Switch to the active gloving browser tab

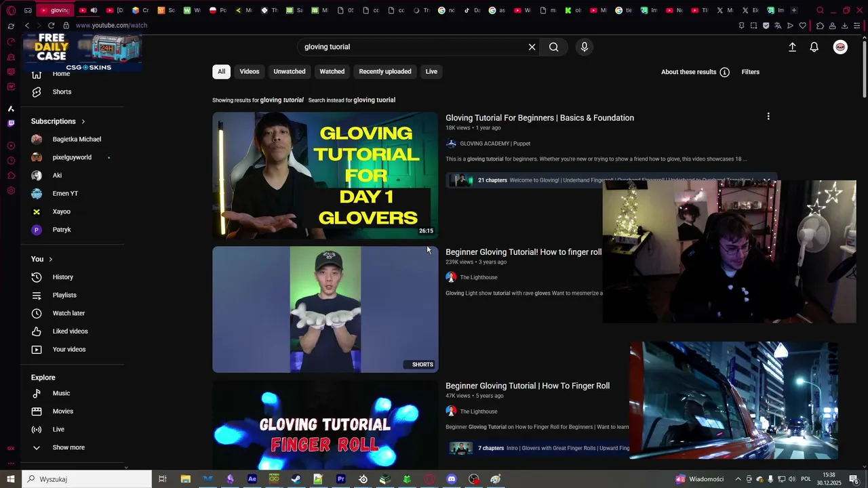pos(54,10)
